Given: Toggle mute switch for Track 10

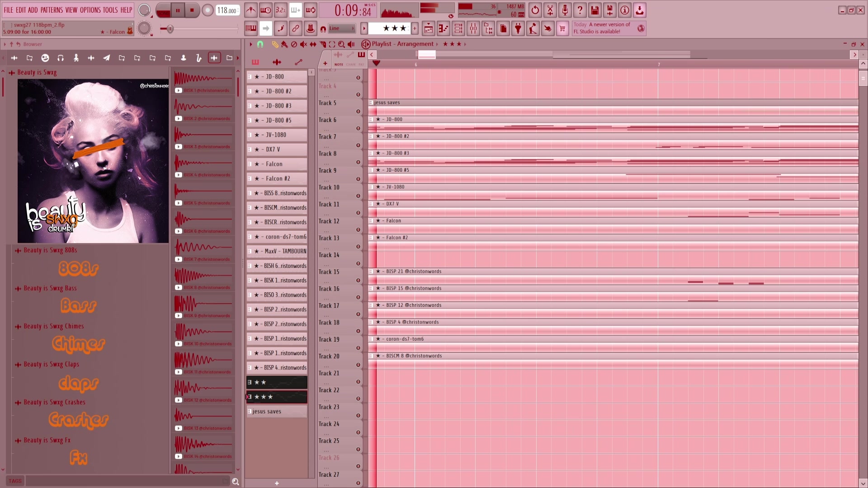Looking at the screenshot, I should click(358, 196).
